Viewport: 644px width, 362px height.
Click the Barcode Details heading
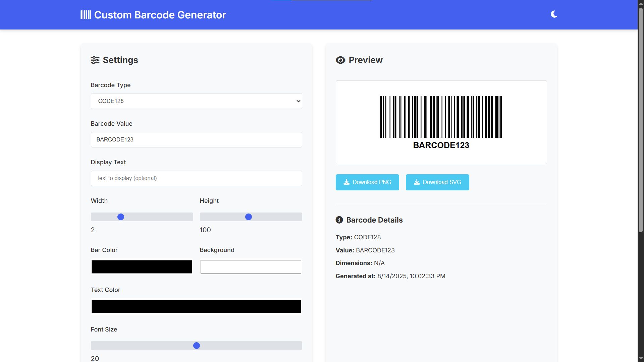point(374,220)
